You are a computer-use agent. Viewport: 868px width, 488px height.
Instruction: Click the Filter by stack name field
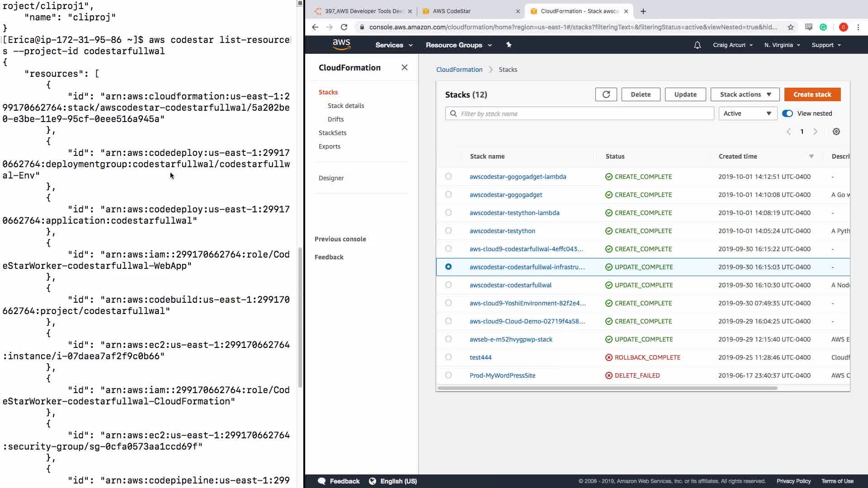pyautogui.click(x=579, y=113)
